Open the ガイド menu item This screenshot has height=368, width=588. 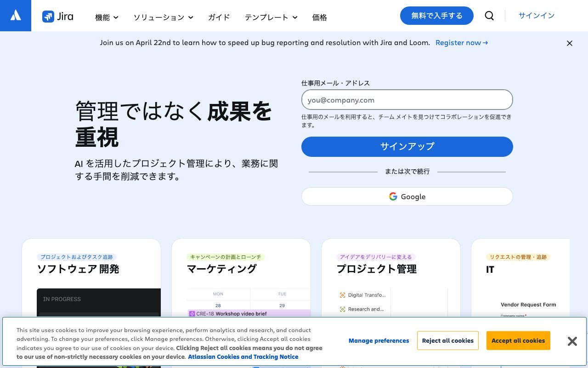[218, 17]
